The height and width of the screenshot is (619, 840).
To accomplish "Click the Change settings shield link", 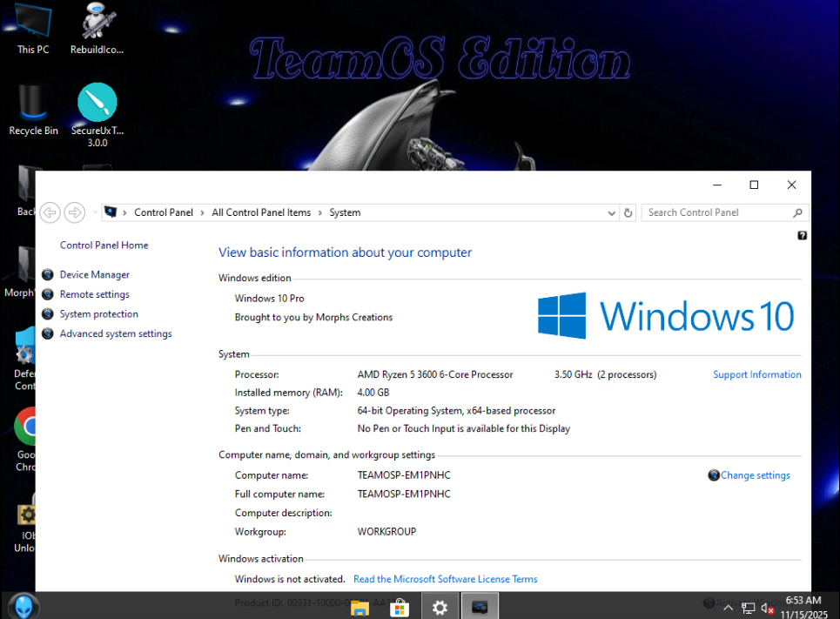I will pyautogui.click(x=754, y=475).
